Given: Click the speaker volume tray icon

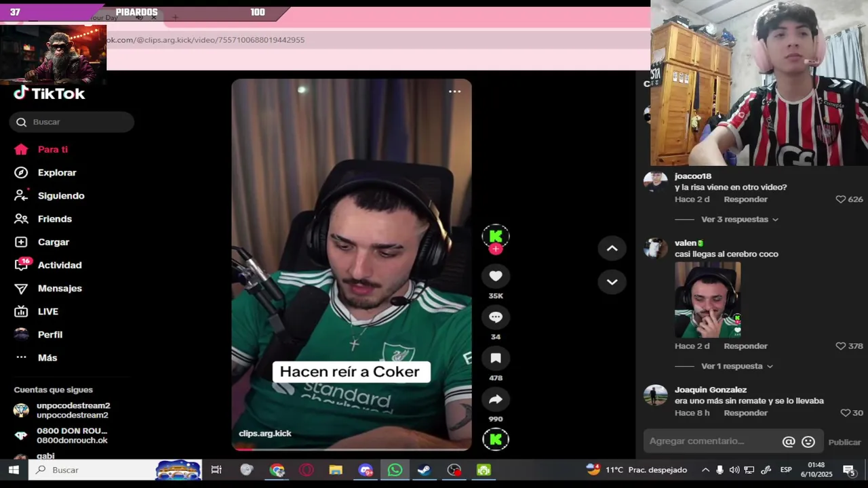Looking at the screenshot, I should [734, 470].
